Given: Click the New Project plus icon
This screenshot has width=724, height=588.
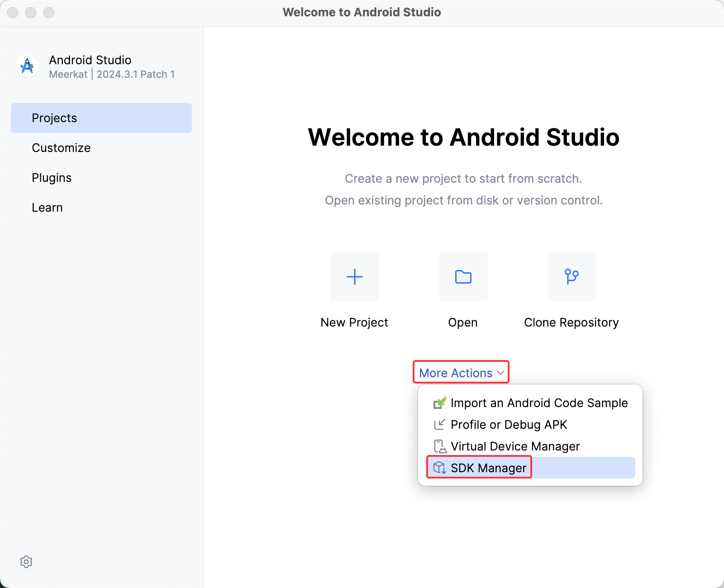Looking at the screenshot, I should 354,277.
